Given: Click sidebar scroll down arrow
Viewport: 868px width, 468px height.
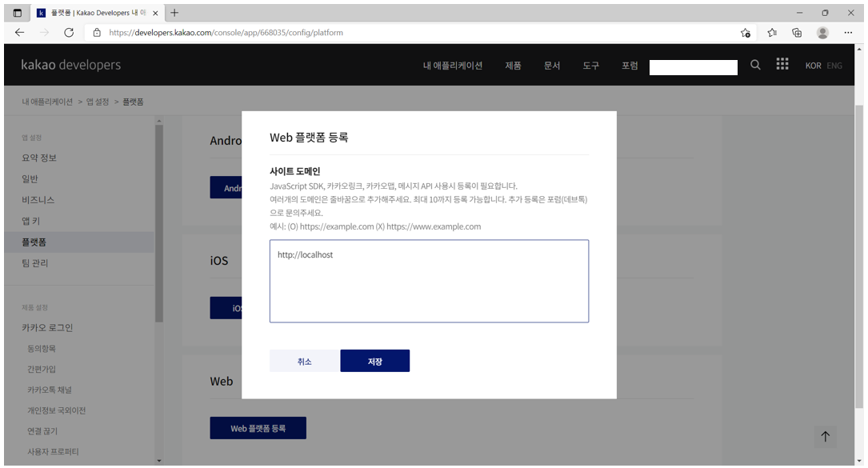Looking at the screenshot, I should 159,460.
